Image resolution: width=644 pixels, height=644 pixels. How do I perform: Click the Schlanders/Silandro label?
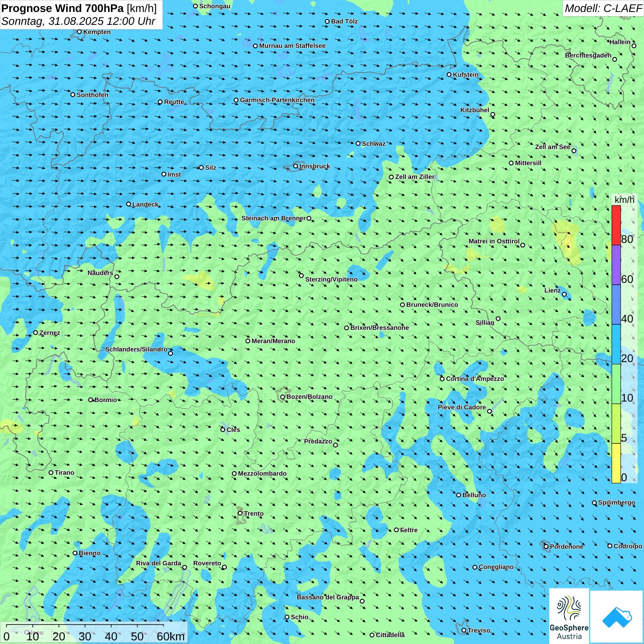point(136,349)
